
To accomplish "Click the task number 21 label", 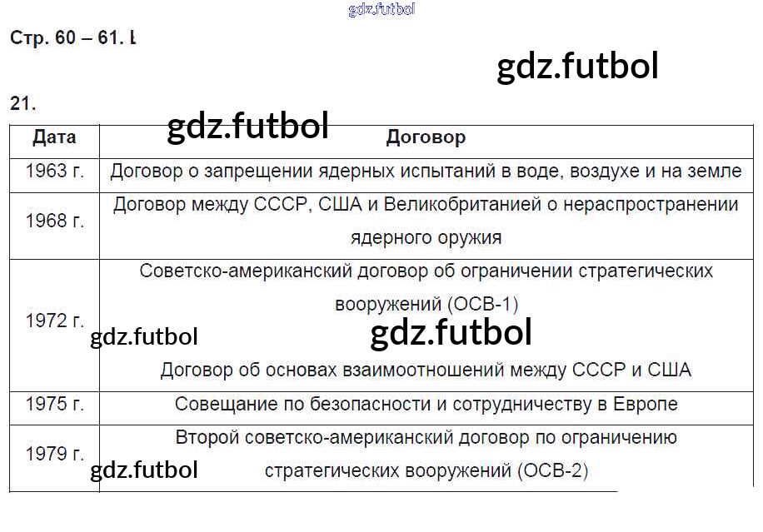I will point(22,103).
